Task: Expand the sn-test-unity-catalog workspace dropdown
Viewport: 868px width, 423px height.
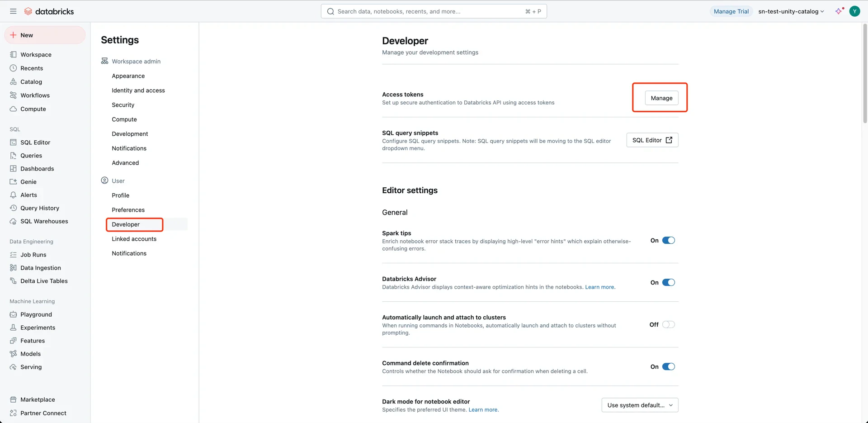Action: (791, 11)
